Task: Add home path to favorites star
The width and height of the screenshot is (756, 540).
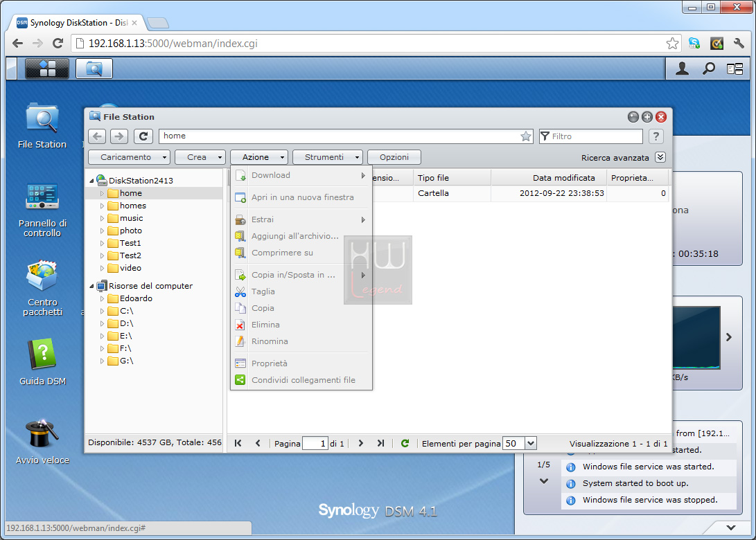Action: tap(525, 136)
